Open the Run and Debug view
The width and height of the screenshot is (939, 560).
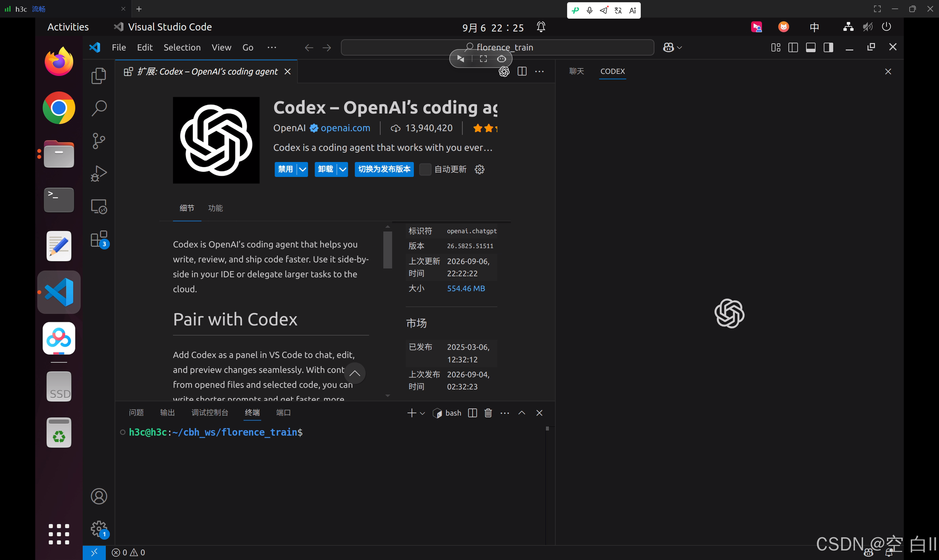pos(99,174)
